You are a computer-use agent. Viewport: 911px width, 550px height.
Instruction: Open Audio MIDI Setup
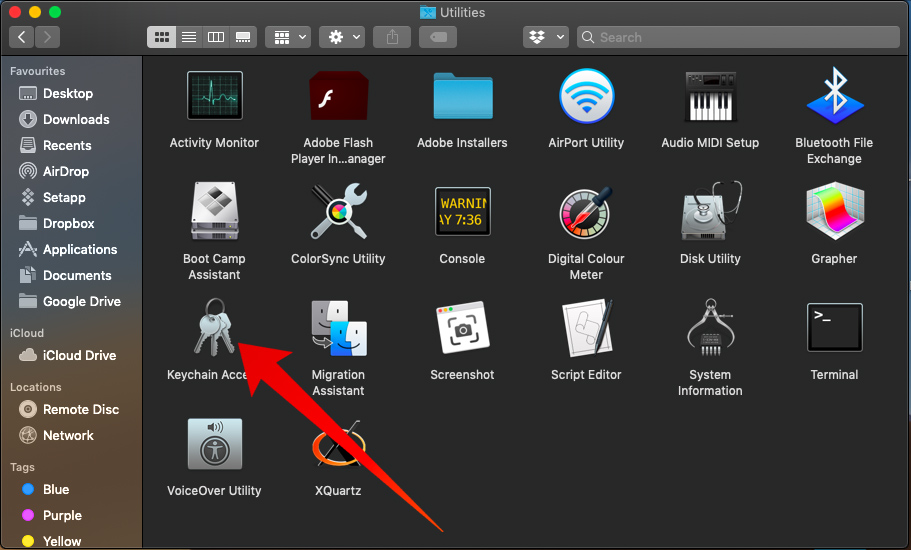click(x=710, y=96)
